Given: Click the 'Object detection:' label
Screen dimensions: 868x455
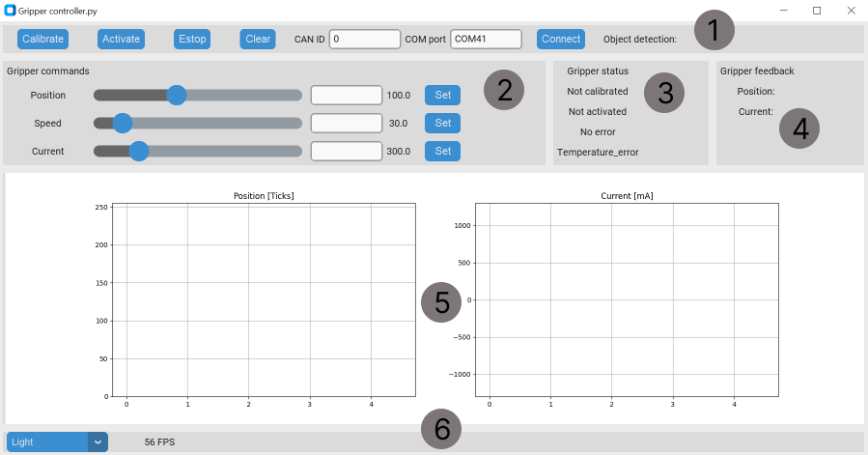Looking at the screenshot, I should pyautogui.click(x=640, y=39).
